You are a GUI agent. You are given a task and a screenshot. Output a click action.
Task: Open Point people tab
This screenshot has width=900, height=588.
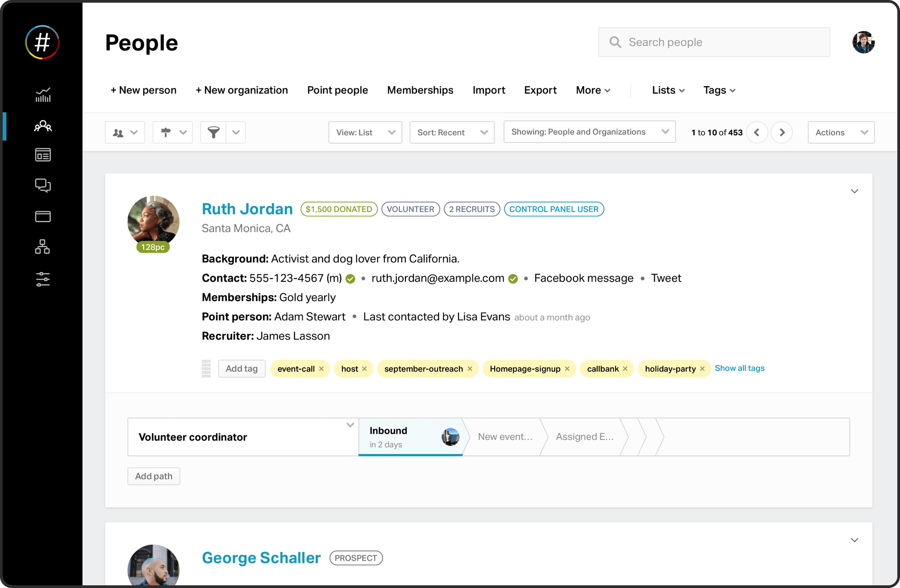337,90
